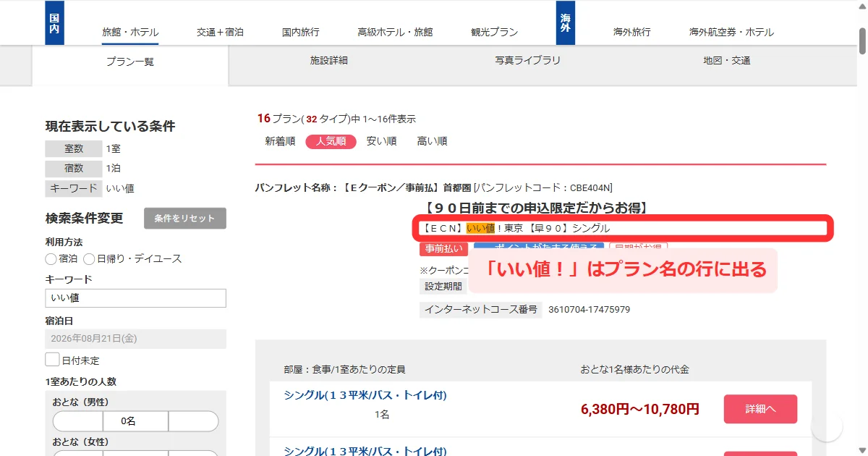This screenshot has width=868, height=456.
Task: Click the 室数 condition label
Action: coord(73,149)
